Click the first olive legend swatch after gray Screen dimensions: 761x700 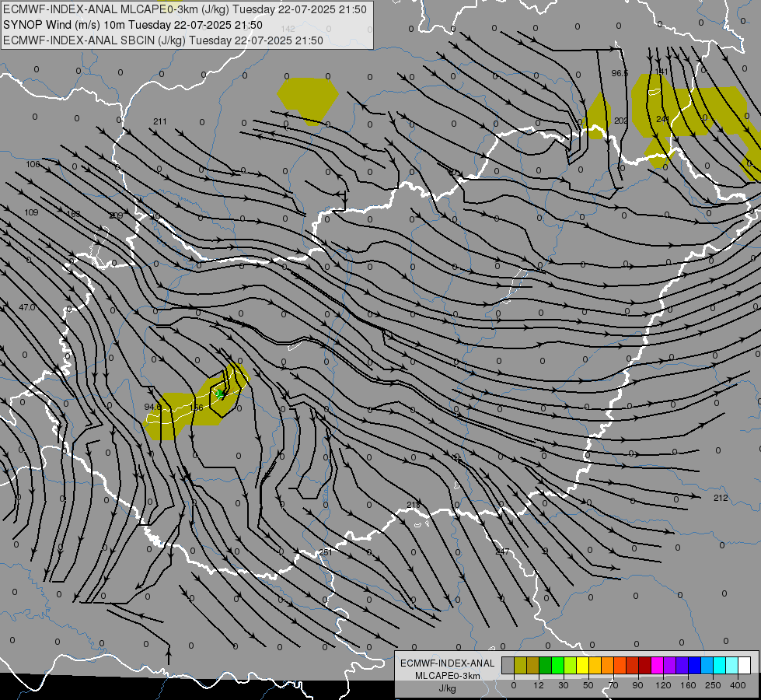click(520, 665)
